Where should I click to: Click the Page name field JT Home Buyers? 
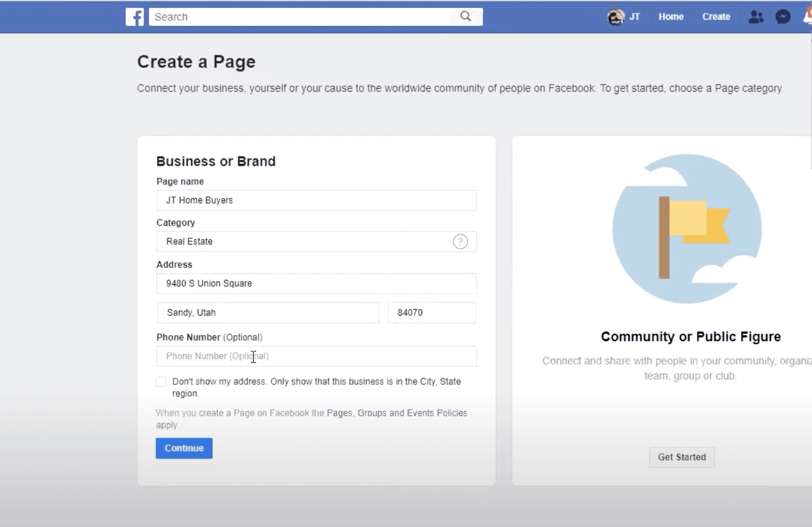click(x=317, y=201)
